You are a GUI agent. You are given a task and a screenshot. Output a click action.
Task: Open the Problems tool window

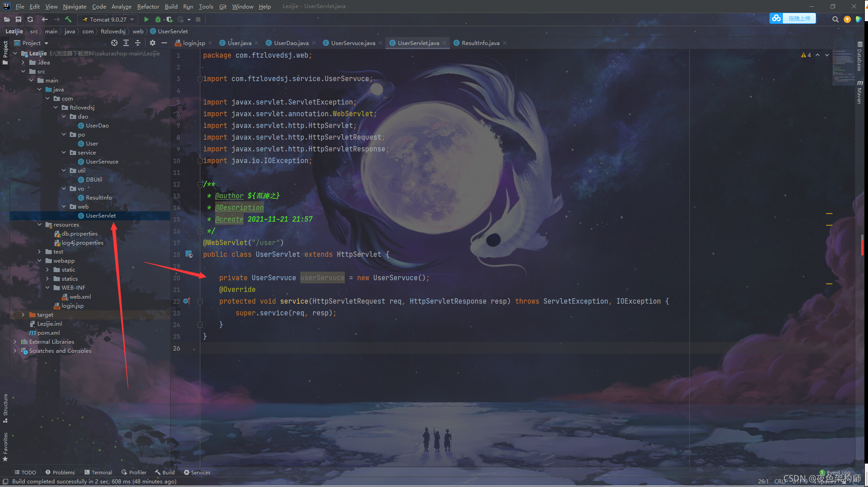60,472
